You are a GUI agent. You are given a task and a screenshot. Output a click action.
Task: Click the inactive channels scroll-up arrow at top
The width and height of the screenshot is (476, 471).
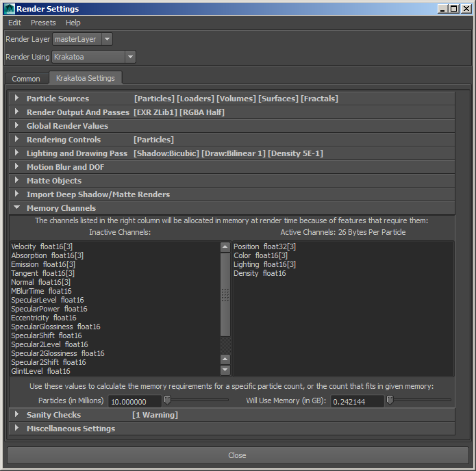point(225,247)
